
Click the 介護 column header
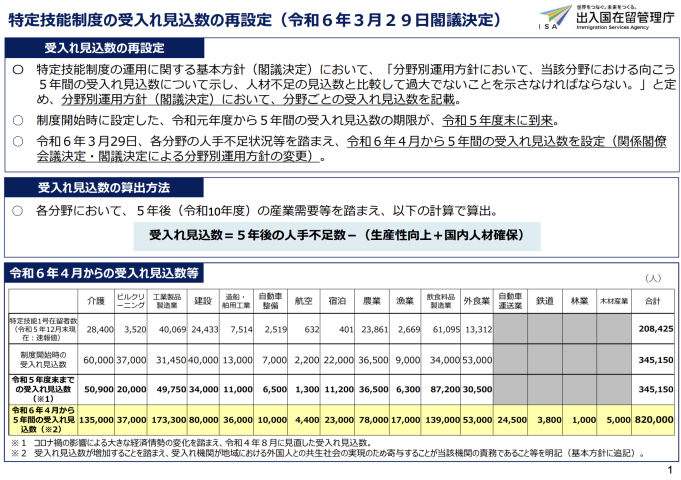click(96, 300)
